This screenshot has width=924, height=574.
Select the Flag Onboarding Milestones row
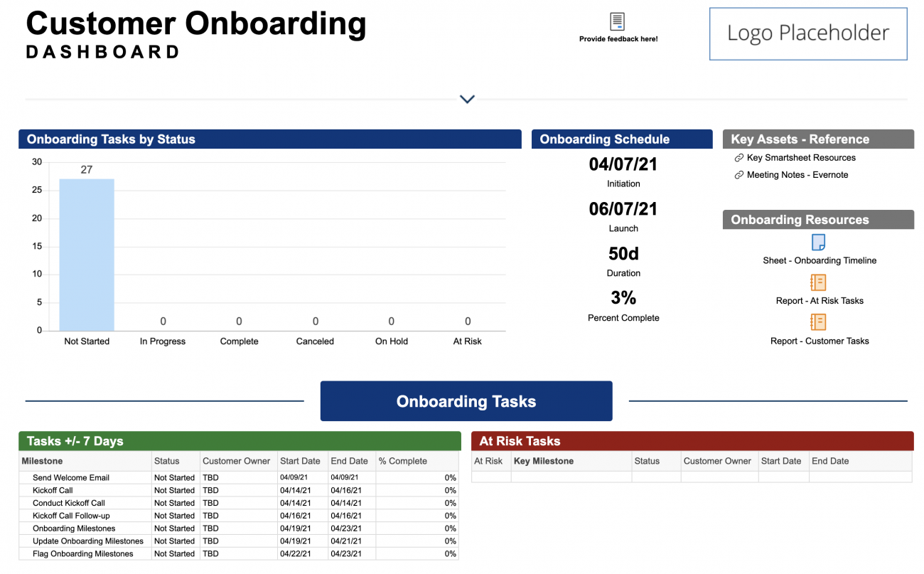(x=82, y=554)
